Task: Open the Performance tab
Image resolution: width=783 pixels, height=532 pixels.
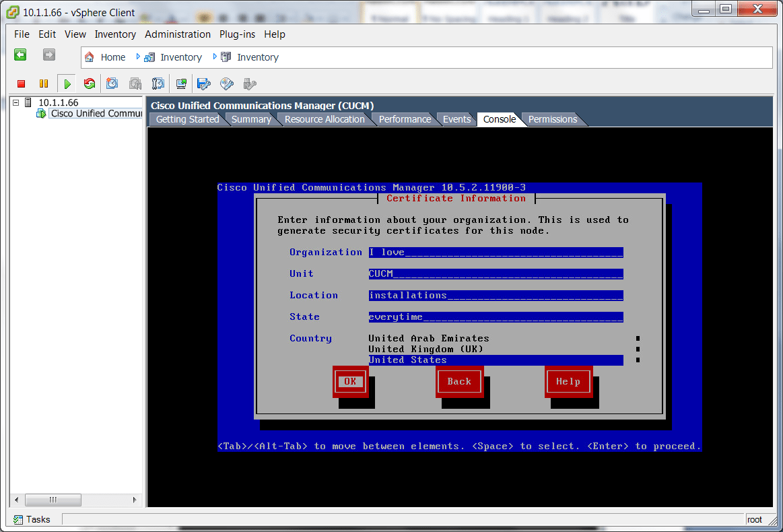Action: [405, 119]
